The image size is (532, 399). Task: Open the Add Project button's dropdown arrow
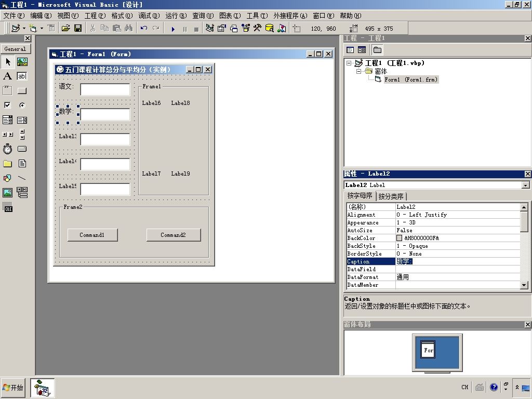pos(24,28)
